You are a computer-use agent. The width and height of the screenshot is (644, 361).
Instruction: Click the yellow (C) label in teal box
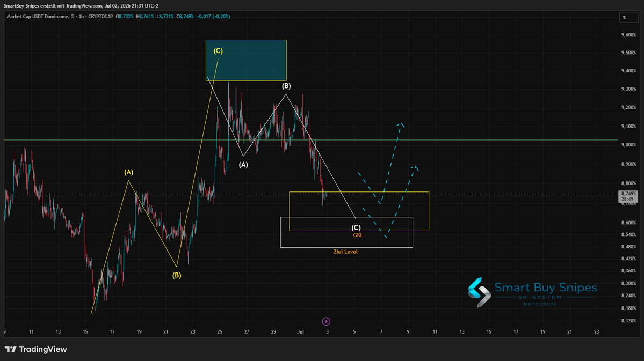coord(218,51)
